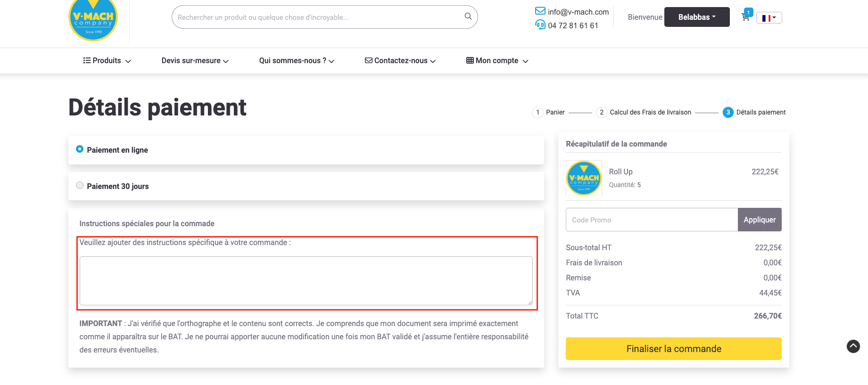868x385 pixels.
Task: Click the email envelope icon
Action: [x=540, y=11]
